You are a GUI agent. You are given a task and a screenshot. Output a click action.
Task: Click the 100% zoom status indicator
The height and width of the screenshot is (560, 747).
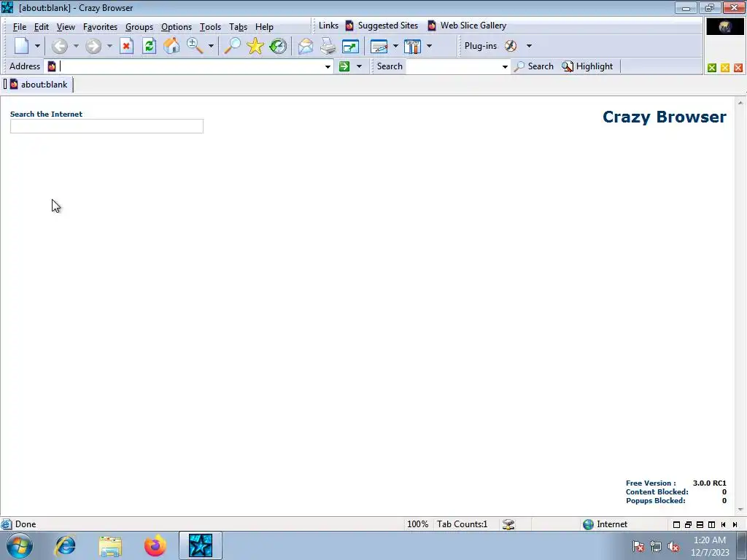click(417, 524)
